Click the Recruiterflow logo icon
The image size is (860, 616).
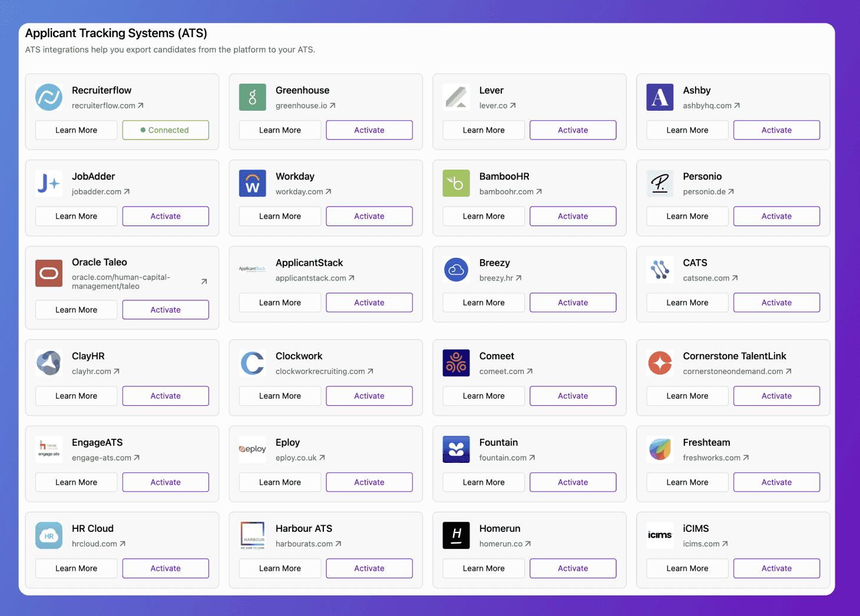[49, 97]
